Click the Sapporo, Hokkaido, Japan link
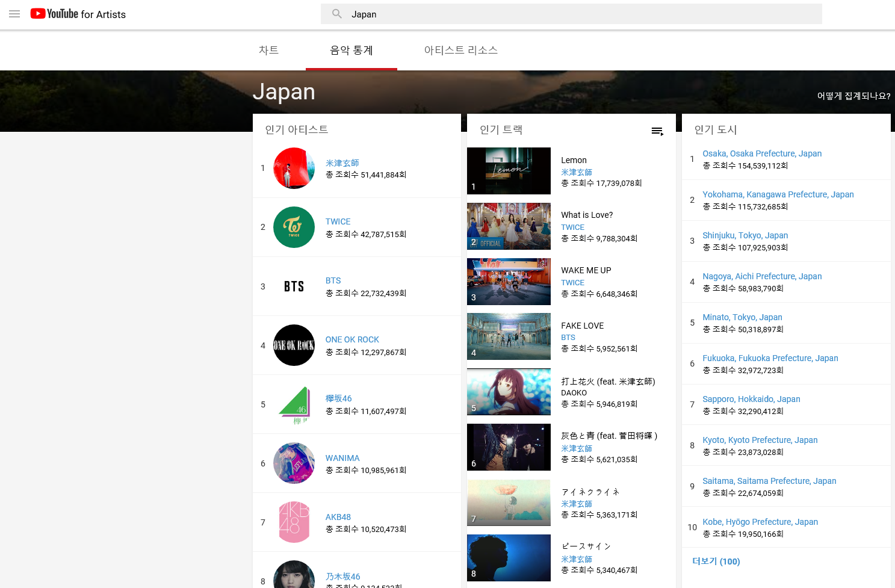 pos(751,399)
